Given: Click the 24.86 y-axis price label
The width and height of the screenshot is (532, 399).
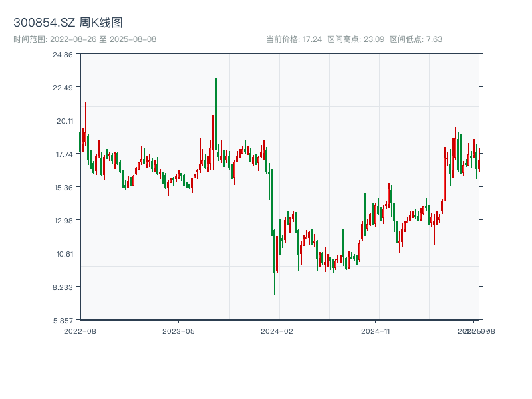Looking at the screenshot, I should (x=63, y=55).
